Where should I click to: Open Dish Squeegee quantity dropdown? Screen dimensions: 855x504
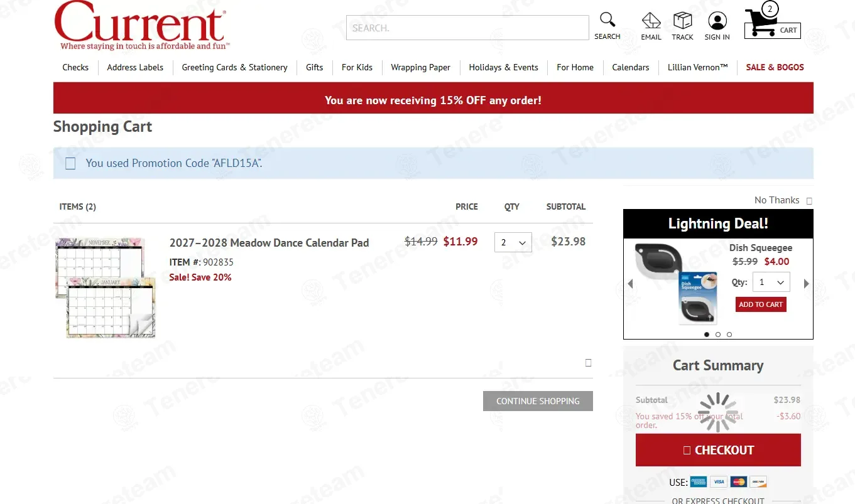coord(771,282)
